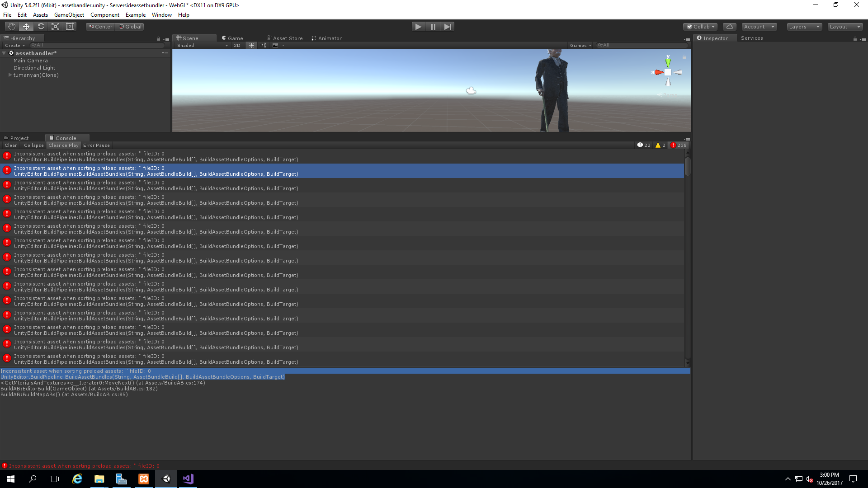Image resolution: width=868 pixels, height=488 pixels.
Task: Click the pause button in playback controls
Action: point(433,26)
